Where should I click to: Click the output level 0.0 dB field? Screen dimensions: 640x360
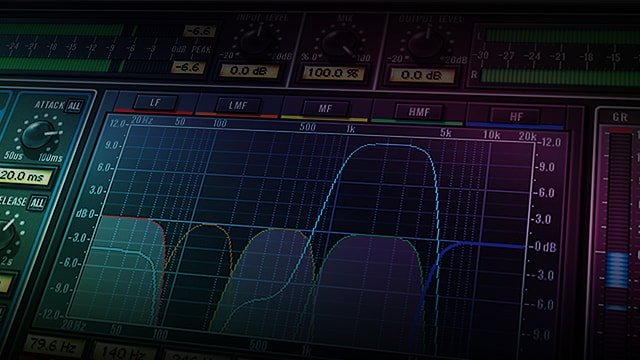tap(422, 75)
